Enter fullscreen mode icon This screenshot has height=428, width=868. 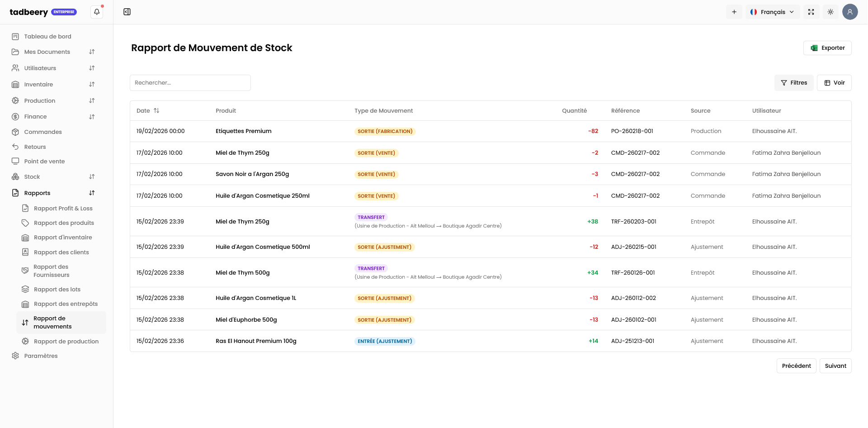811,12
